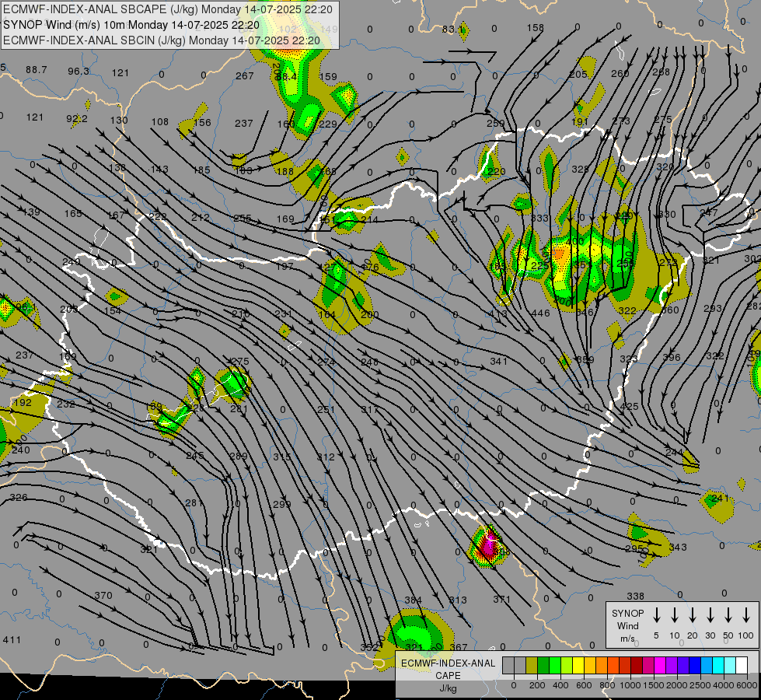The width and height of the screenshot is (761, 700).
Task: Click the map value 343
Action: (678, 548)
